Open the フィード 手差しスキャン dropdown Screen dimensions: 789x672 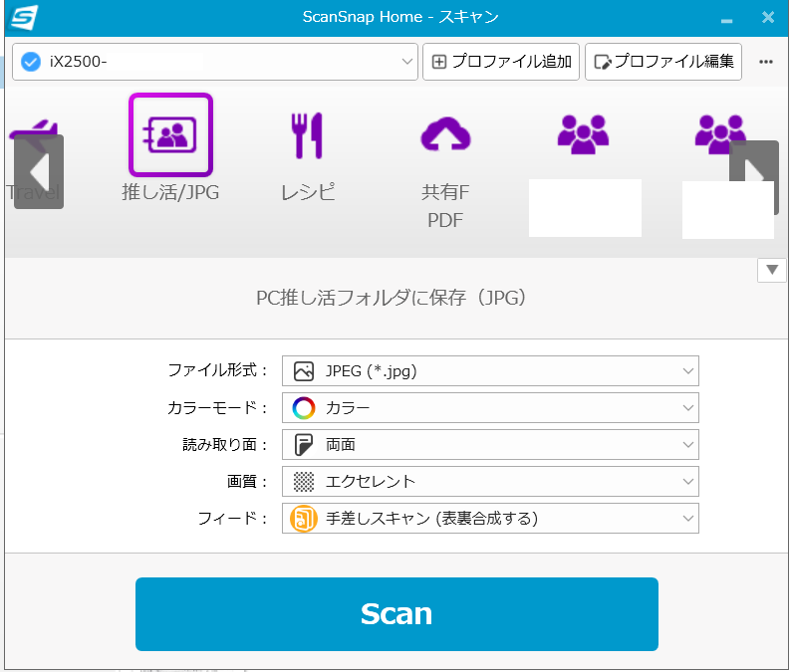pyautogui.click(x=490, y=518)
